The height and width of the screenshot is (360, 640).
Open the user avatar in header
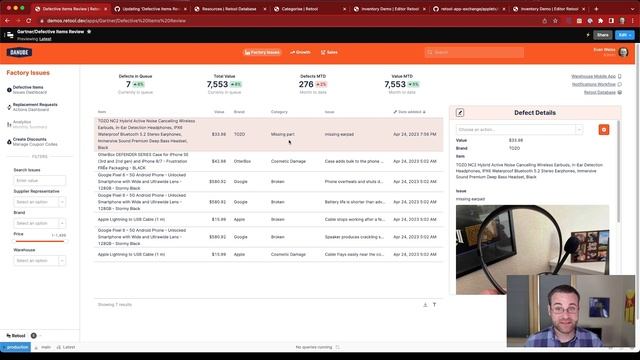[623, 52]
